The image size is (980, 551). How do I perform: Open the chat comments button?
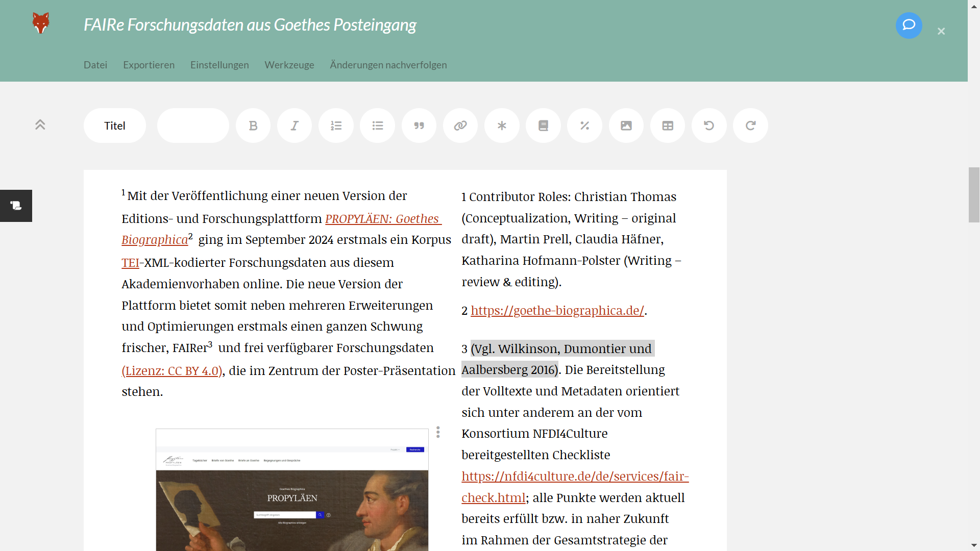point(909,25)
